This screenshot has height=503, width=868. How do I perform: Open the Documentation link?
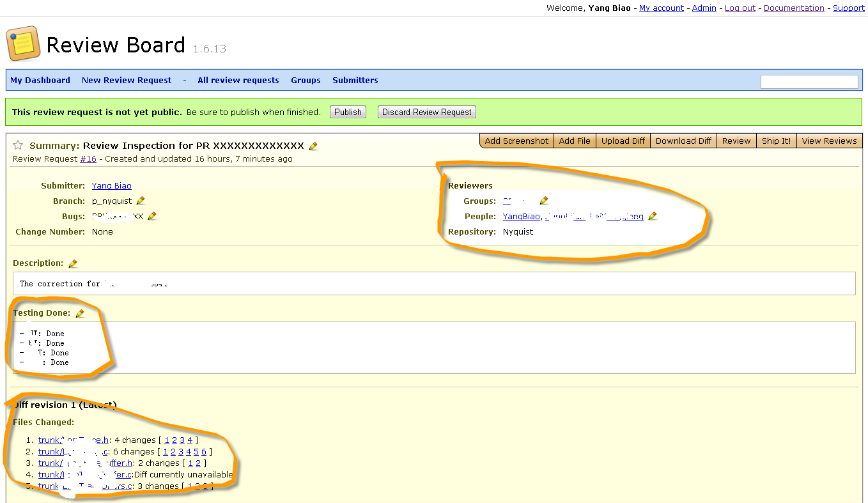tap(794, 8)
